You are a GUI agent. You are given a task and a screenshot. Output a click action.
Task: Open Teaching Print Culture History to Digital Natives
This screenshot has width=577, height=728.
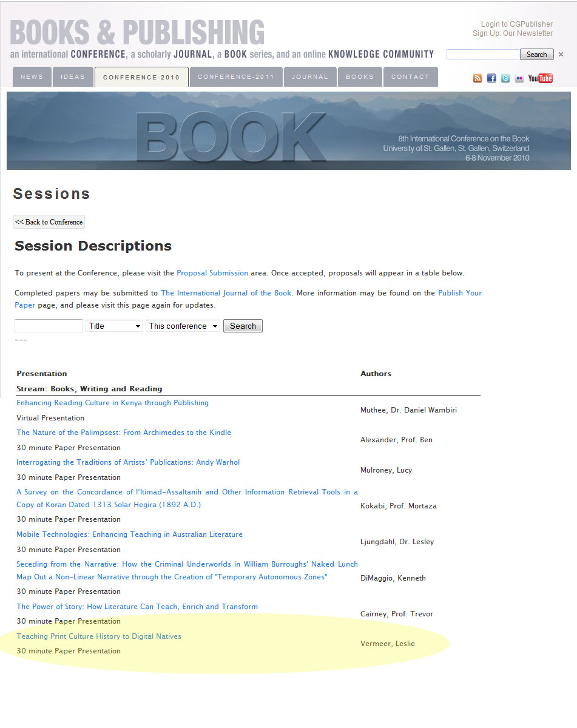[x=99, y=636]
